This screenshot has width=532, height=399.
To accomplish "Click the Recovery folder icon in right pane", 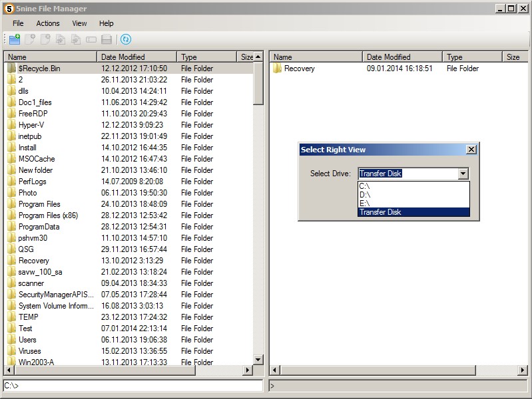I will pyautogui.click(x=277, y=68).
